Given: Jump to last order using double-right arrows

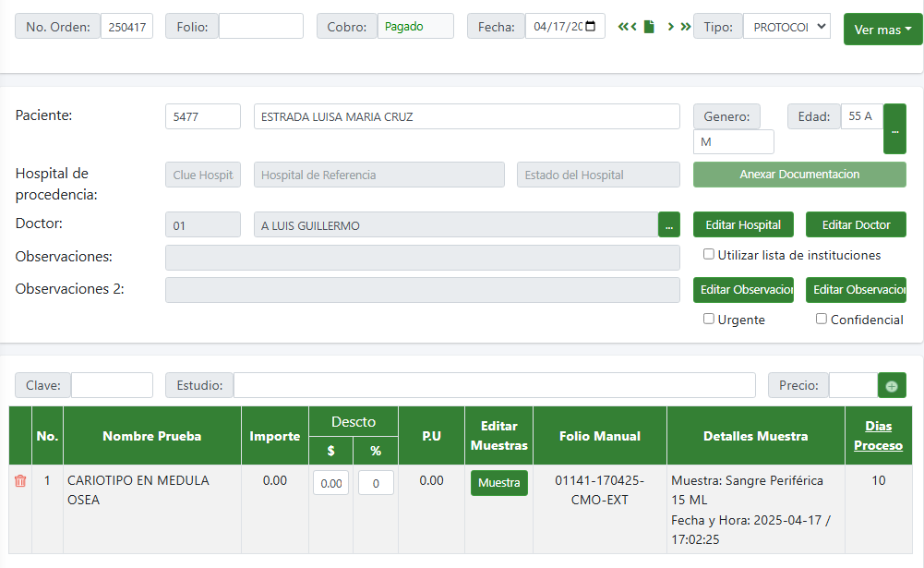Looking at the screenshot, I should pyautogui.click(x=685, y=27).
